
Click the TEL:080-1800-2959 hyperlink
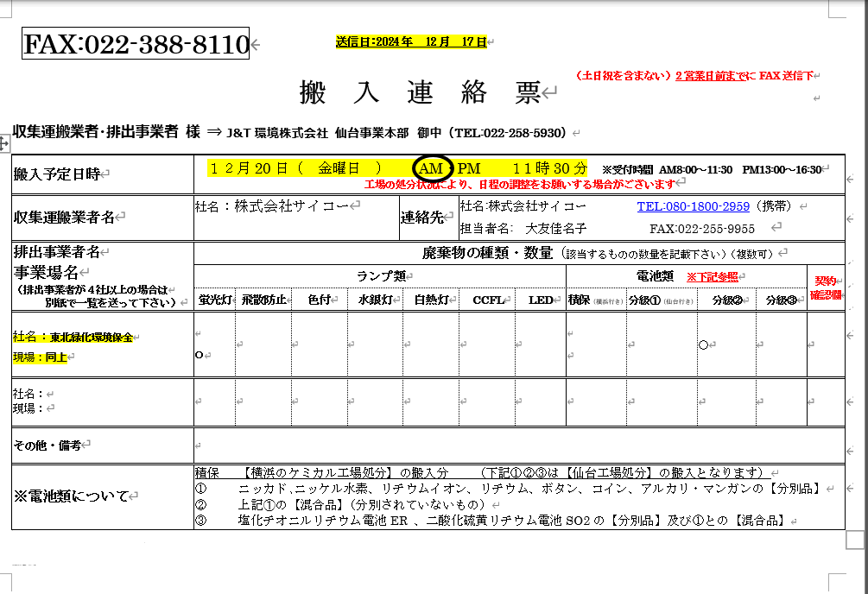[x=693, y=207]
